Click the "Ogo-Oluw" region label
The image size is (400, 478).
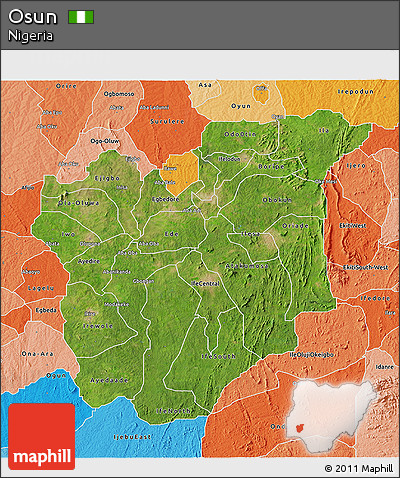click(105, 141)
